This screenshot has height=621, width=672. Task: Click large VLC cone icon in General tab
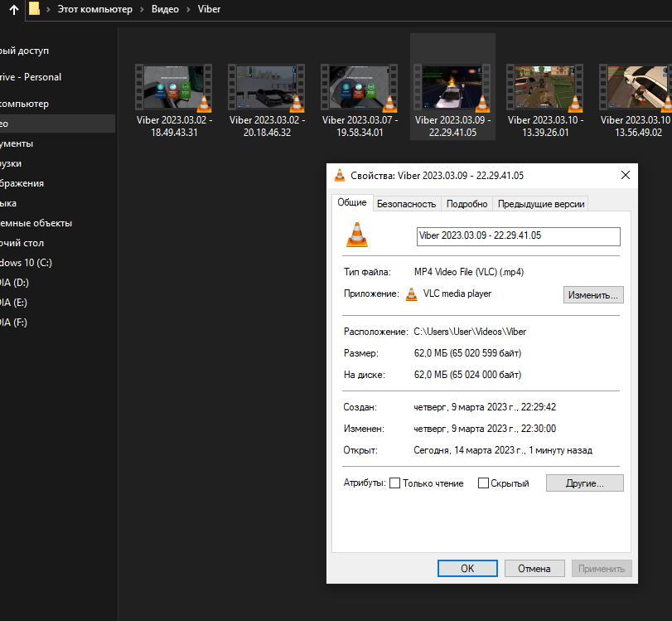coord(357,235)
